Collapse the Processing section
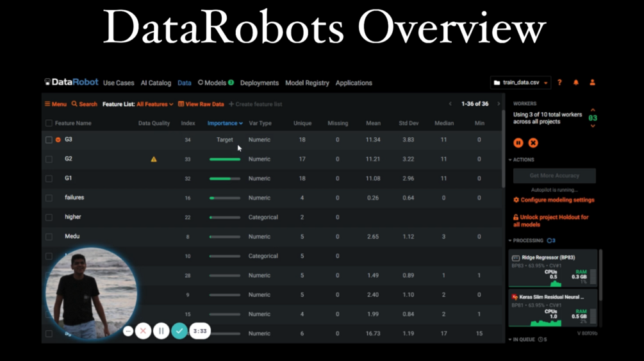This screenshot has height=361, width=644. 526,240
